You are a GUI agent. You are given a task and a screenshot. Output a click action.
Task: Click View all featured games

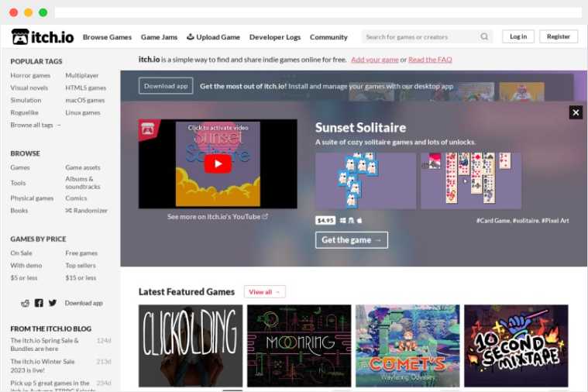264,292
